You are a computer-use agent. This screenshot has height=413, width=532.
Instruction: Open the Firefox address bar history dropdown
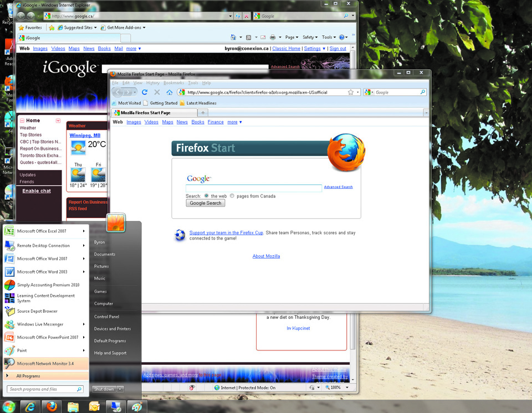click(357, 92)
